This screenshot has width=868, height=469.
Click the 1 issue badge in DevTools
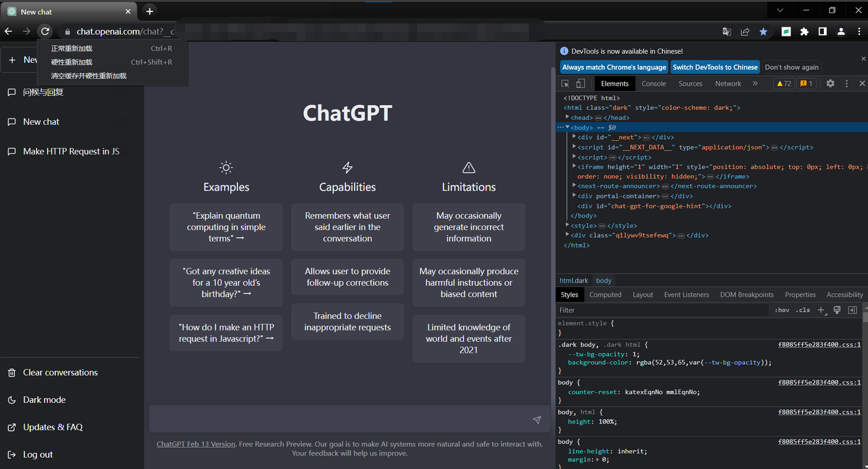tap(806, 84)
